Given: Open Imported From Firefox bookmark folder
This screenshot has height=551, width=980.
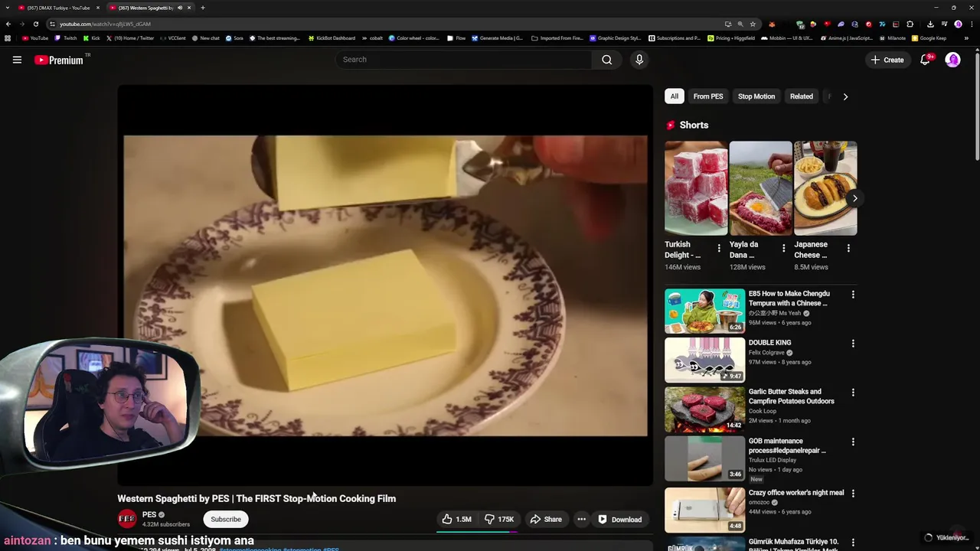Looking at the screenshot, I should (x=557, y=37).
